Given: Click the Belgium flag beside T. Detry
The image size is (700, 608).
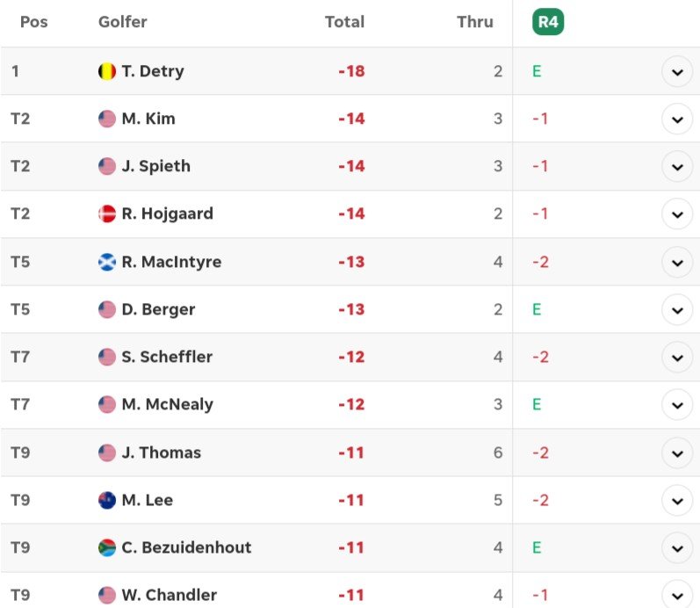Looking at the screenshot, I should click(x=106, y=71).
